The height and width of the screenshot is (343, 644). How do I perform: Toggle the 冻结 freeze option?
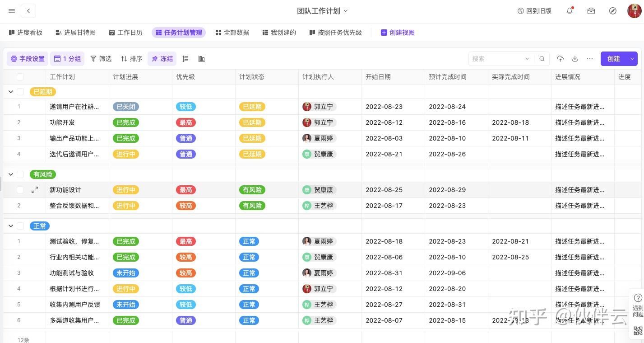pyautogui.click(x=162, y=59)
